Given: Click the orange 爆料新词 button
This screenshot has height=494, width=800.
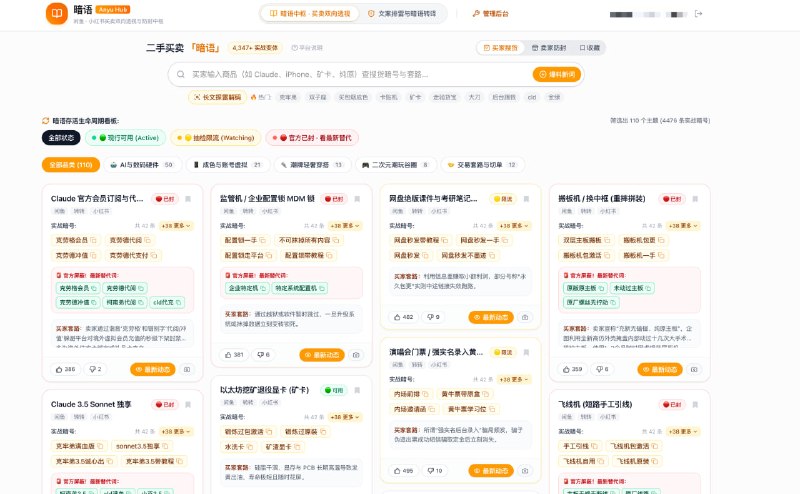Looking at the screenshot, I should pos(557,75).
